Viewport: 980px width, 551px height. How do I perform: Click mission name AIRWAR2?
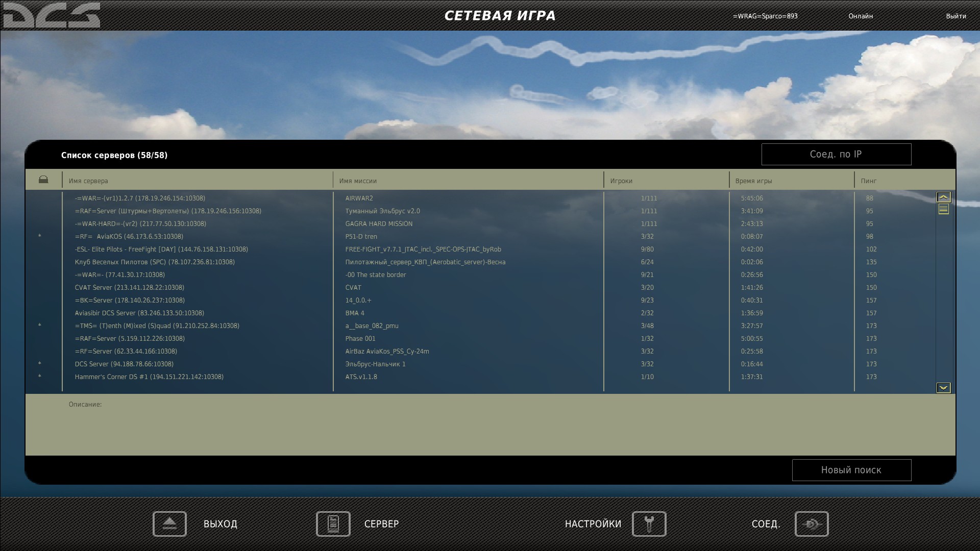[359, 198]
